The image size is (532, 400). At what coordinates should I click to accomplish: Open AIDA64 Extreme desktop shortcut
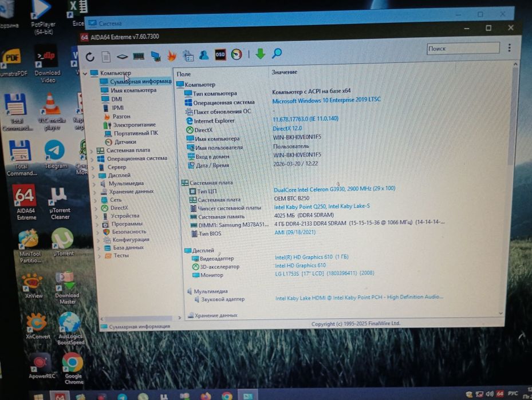tap(26, 202)
